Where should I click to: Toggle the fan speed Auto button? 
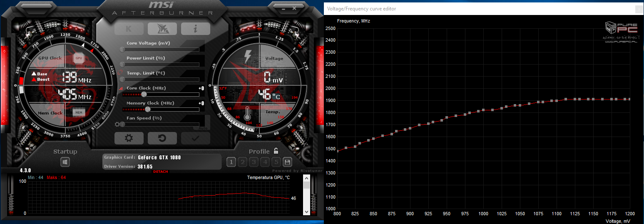(x=204, y=128)
